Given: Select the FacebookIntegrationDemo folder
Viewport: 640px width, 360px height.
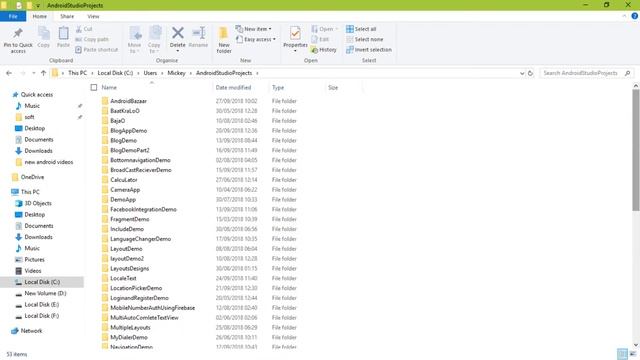Looking at the screenshot, I should point(143,209).
